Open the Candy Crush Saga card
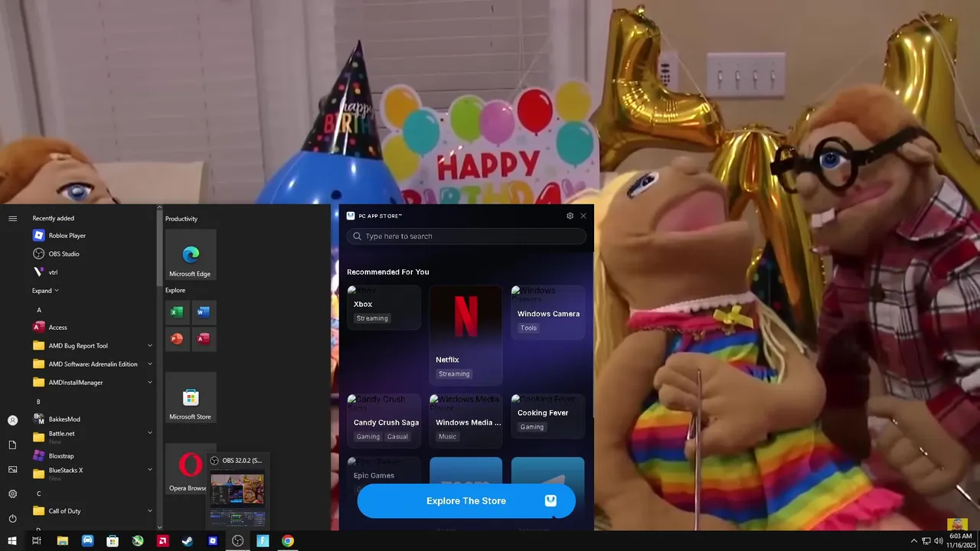This screenshot has width=980, height=551. 384,421
